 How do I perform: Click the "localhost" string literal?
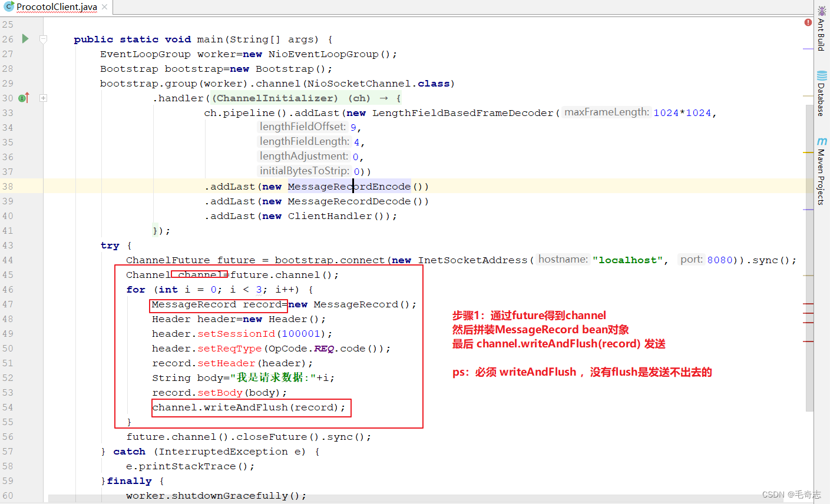pyautogui.click(x=628, y=260)
